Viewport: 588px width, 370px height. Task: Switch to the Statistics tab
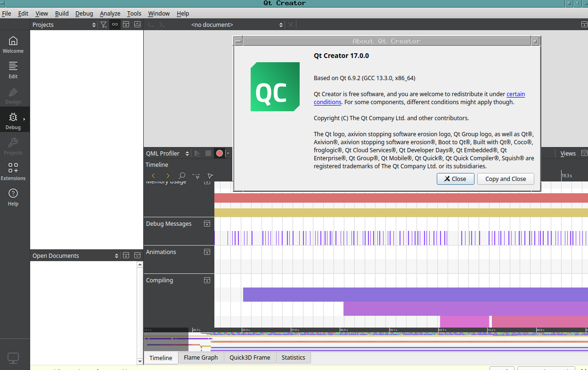[x=293, y=357]
